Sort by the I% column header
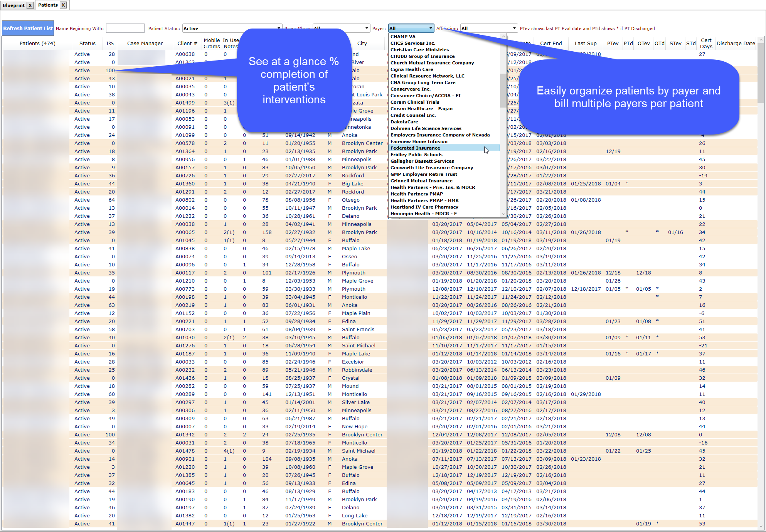Viewport: 766px width, 532px height. (110, 43)
